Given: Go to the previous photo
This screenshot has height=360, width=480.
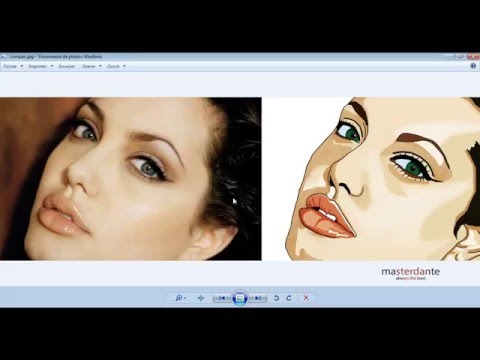Looking at the screenshot, I should [222, 298].
